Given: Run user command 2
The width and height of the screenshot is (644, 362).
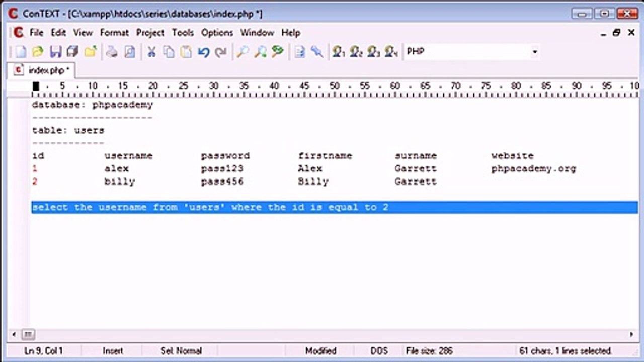Looking at the screenshot, I should pos(356,51).
